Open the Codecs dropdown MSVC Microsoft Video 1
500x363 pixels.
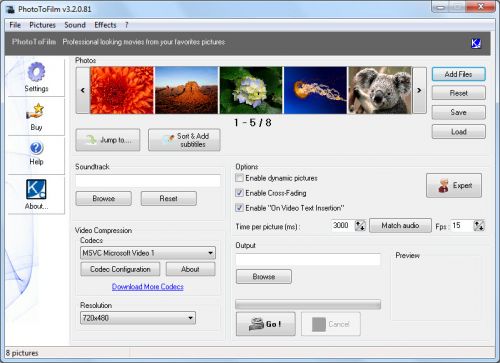tap(148, 253)
